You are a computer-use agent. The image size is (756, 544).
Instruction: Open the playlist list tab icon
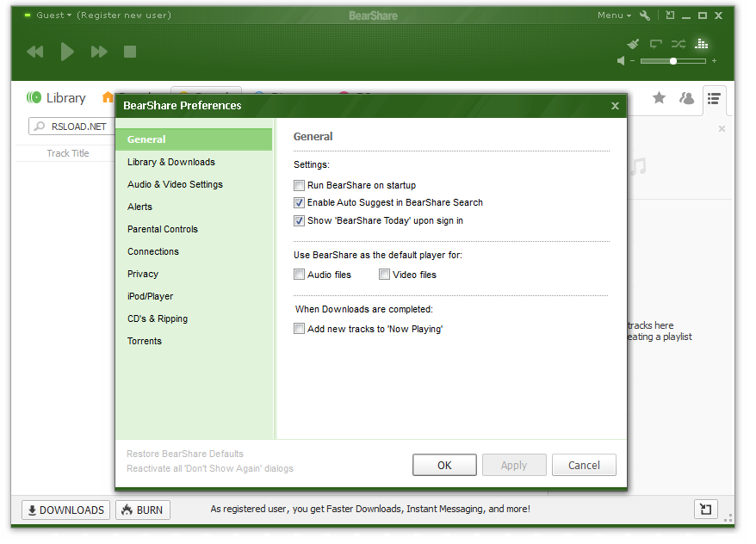[x=714, y=99]
